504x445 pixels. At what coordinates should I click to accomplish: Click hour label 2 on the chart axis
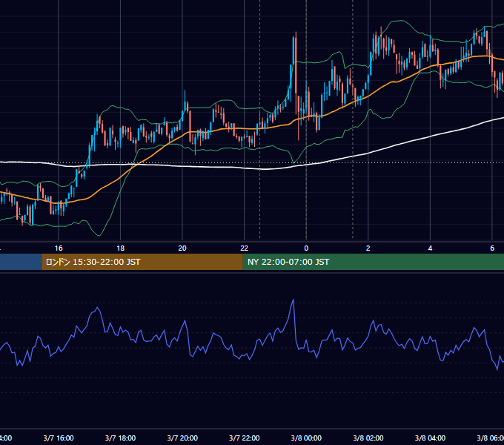[368, 248]
